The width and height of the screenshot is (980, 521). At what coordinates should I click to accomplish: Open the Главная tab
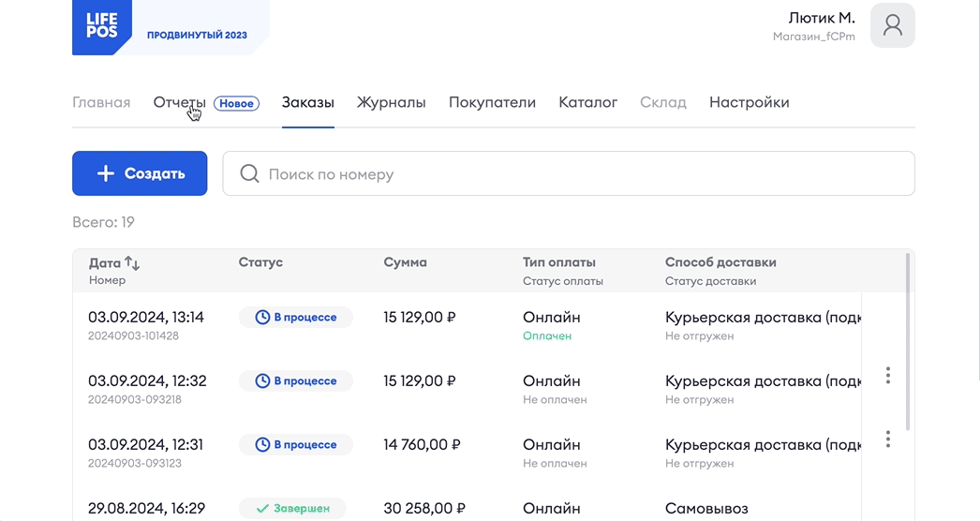click(x=101, y=102)
